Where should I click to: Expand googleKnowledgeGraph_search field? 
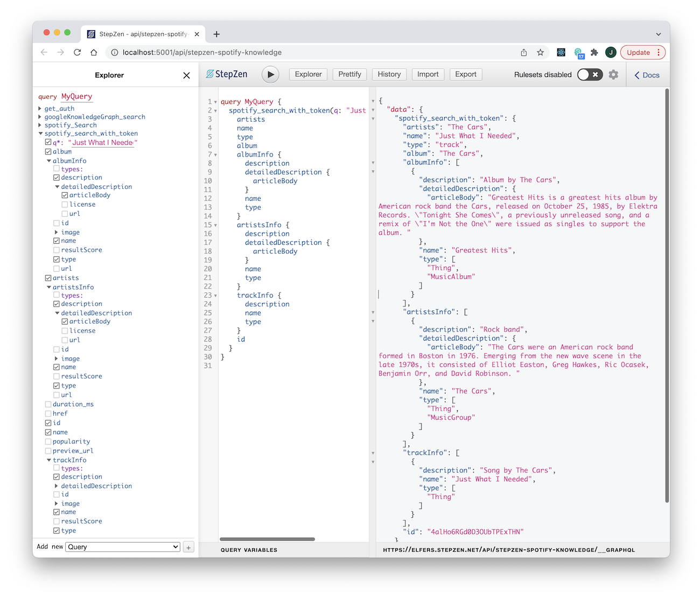[40, 117]
